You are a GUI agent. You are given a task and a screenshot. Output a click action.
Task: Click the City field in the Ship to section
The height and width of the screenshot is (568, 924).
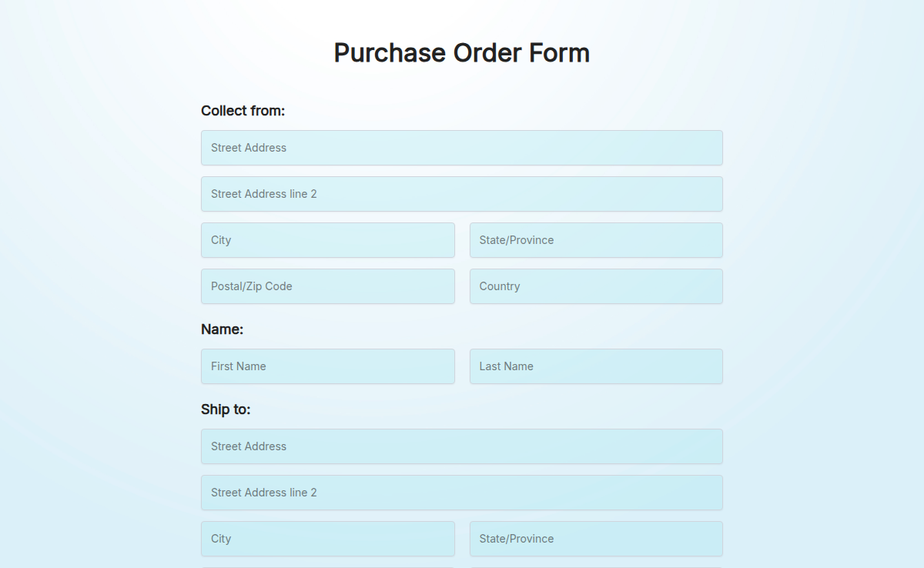tap(327, 539)
